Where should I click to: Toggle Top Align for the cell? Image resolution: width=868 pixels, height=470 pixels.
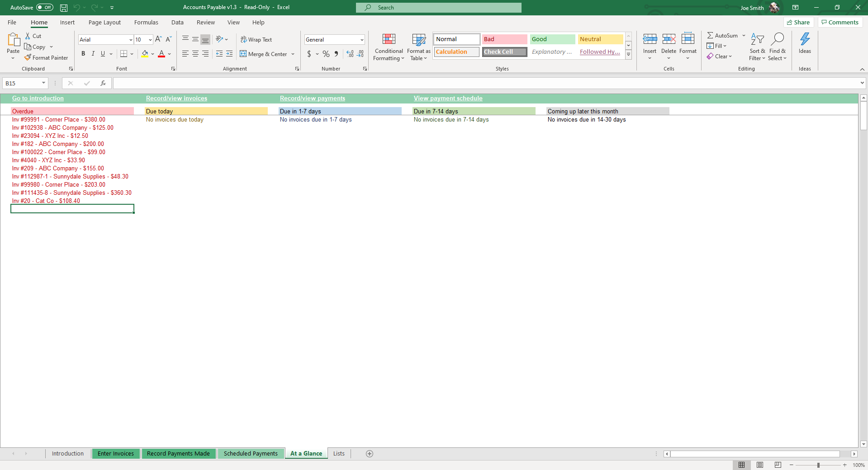pos(185,39)
